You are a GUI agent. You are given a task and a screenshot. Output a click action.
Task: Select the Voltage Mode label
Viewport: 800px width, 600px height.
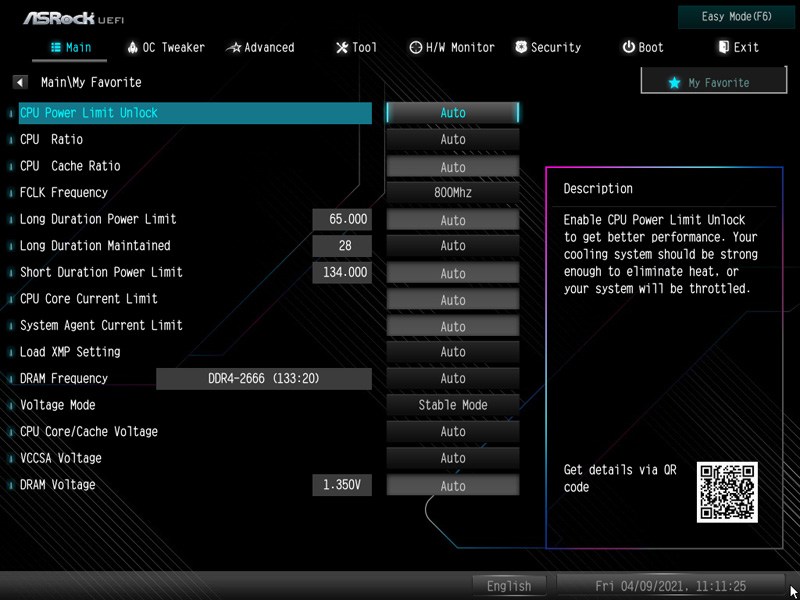57,405
